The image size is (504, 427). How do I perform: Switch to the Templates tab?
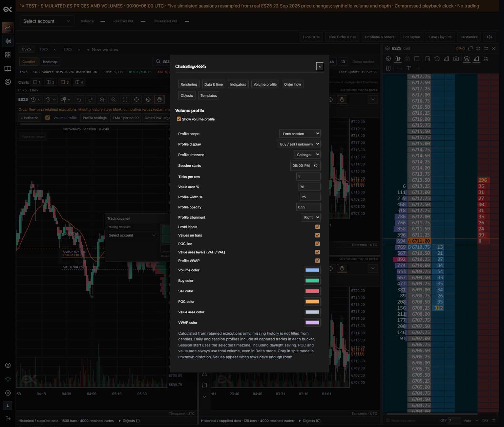click(209, 95)
